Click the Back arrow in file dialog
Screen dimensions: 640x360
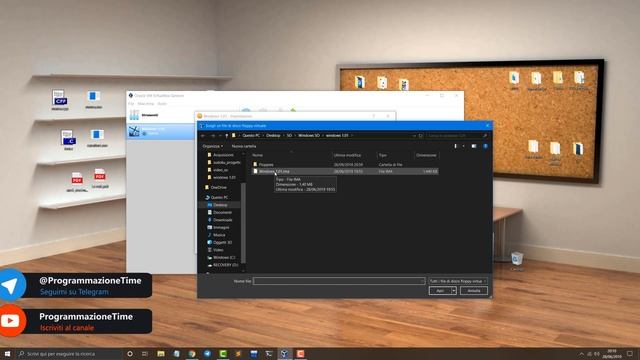(203, 136)
